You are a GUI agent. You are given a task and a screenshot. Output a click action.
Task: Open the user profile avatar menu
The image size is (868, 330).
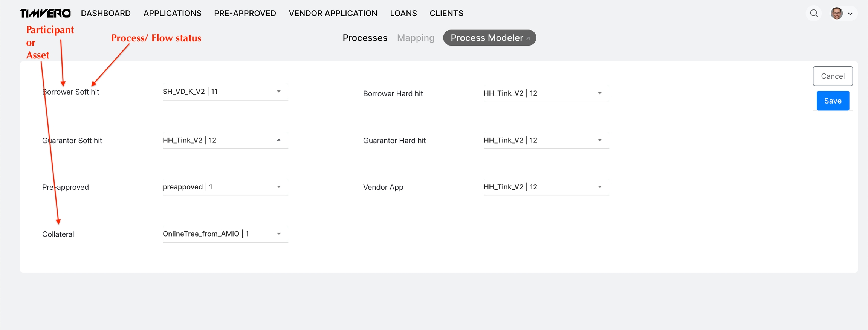pyautogui.click(x=836, y=14)
